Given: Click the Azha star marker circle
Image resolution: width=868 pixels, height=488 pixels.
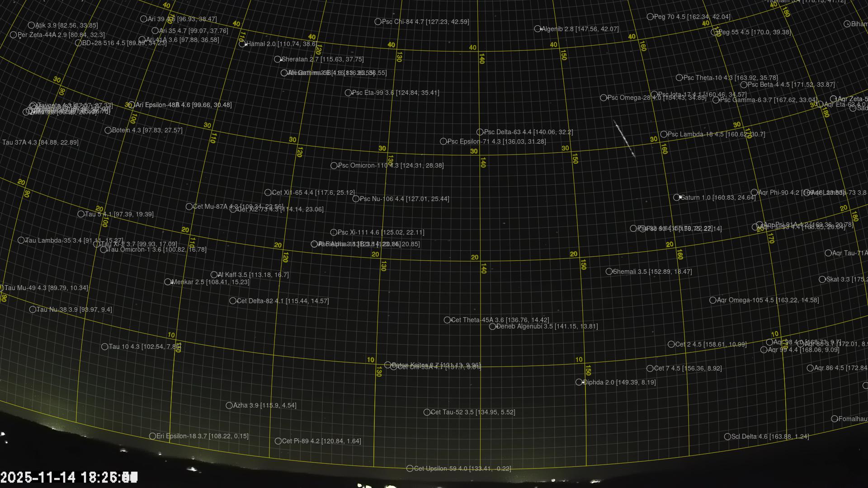Looking at the screenshot, I should coord(229,405).
